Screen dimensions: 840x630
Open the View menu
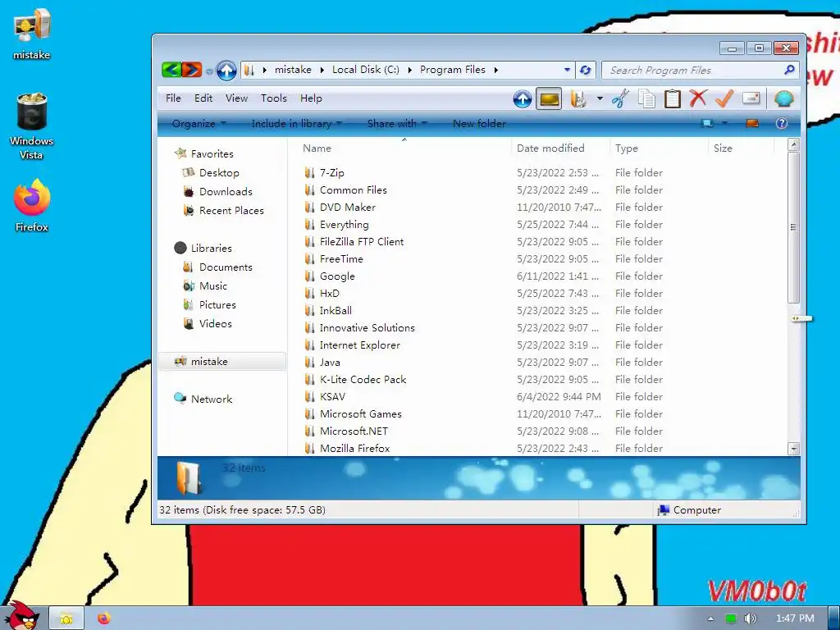point(236,98)
